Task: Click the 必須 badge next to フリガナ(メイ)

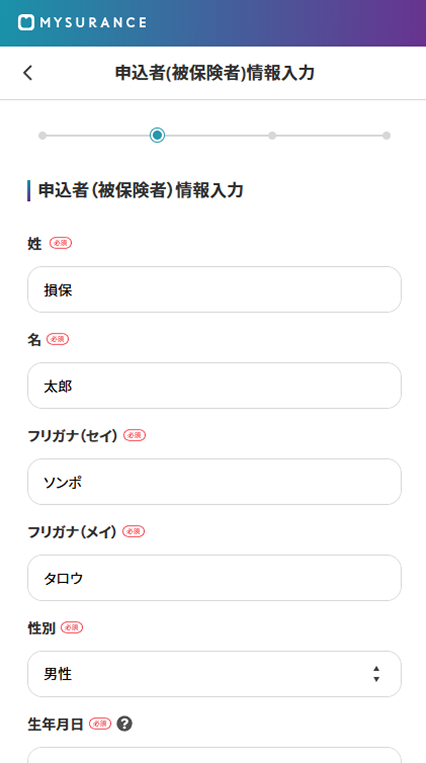Action: tap(133, 531)
